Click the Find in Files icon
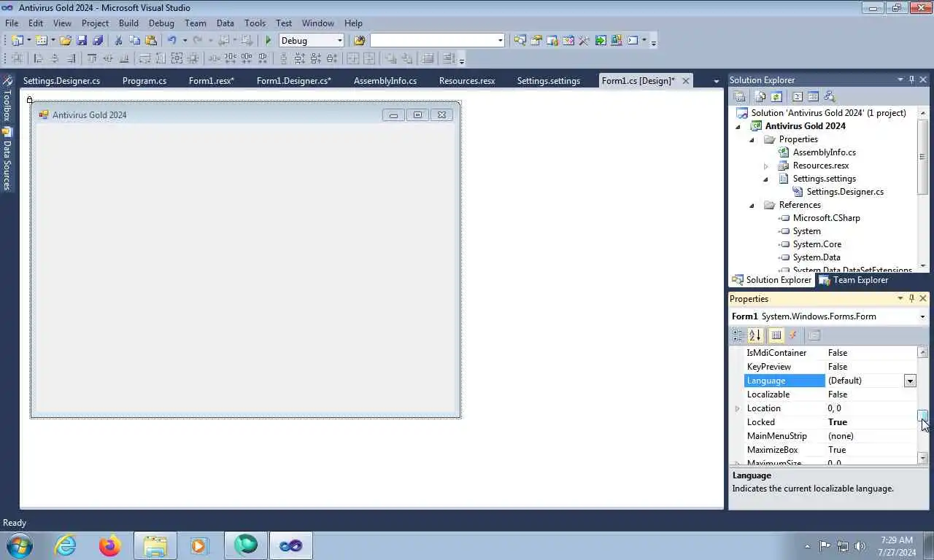This screenshot has height=560, width=934. tap(359, 40)
